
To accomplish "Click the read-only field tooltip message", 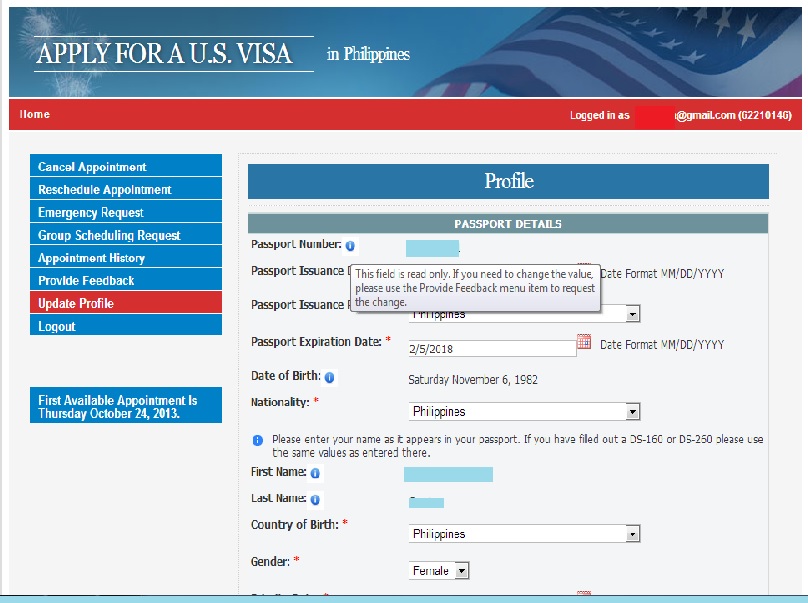I will [475, 288].
